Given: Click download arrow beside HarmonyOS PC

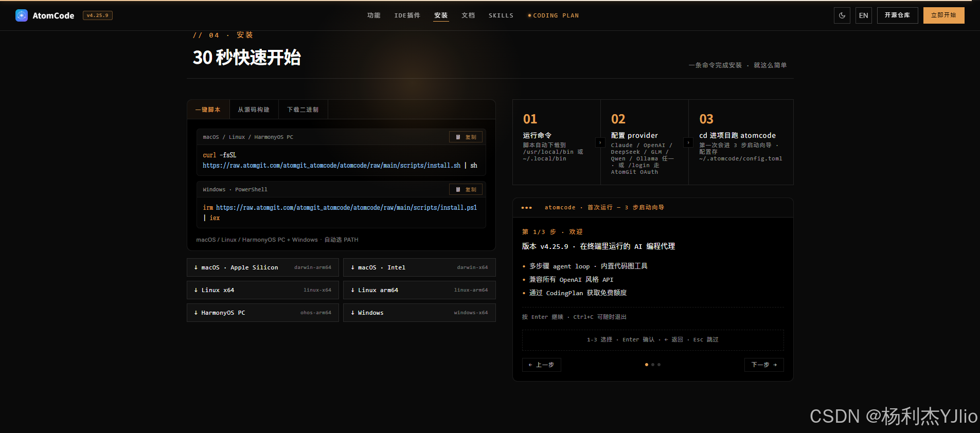Looking at the screenshot, I should (196, 313).
